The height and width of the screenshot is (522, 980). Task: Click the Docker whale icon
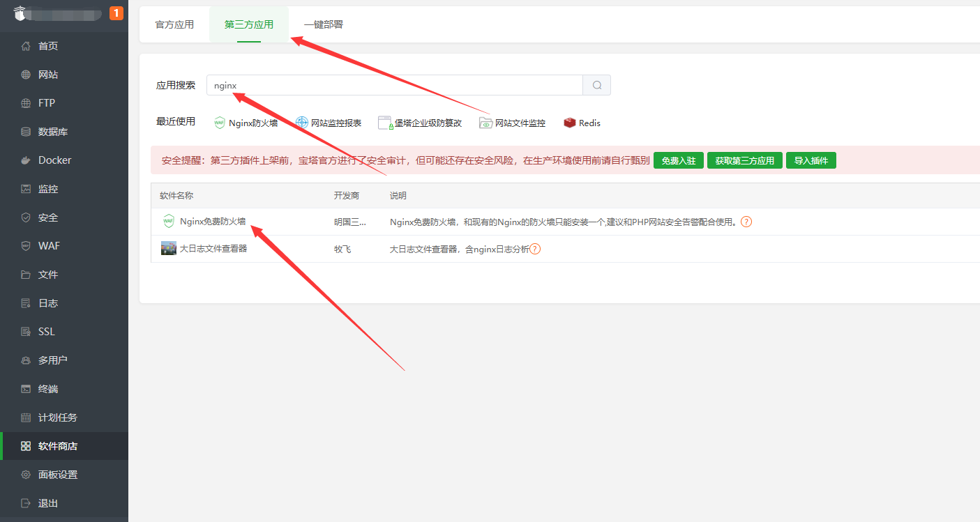point(26,160)
